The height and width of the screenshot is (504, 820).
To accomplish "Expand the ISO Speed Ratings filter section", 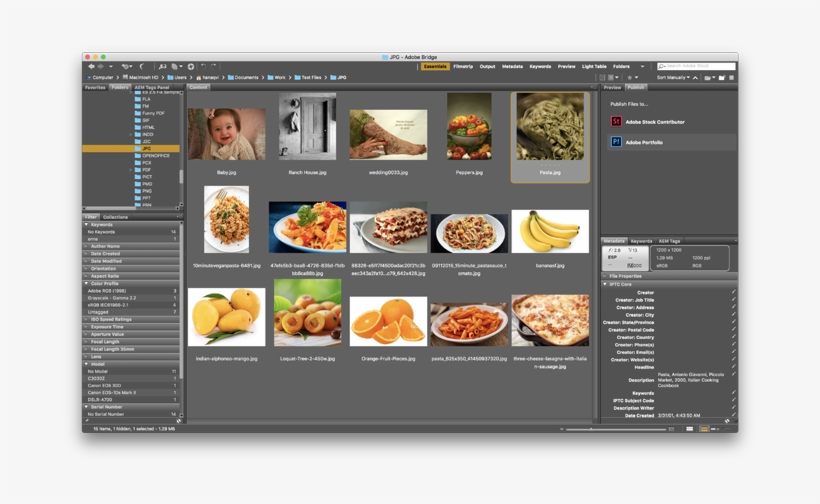I will tap(87, 319).
